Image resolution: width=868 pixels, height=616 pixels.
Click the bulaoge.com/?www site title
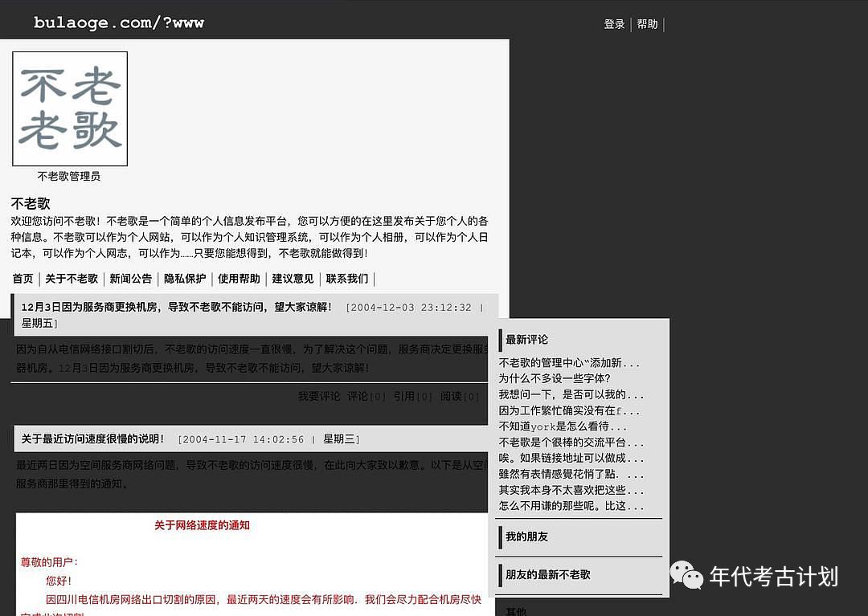(119, 22)
